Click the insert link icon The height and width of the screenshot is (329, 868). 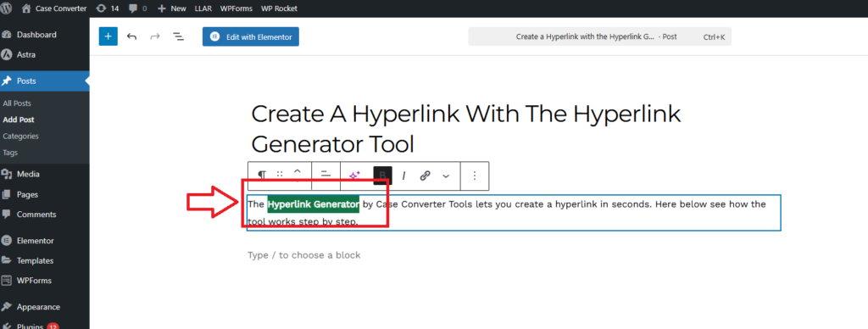[426, 176]
